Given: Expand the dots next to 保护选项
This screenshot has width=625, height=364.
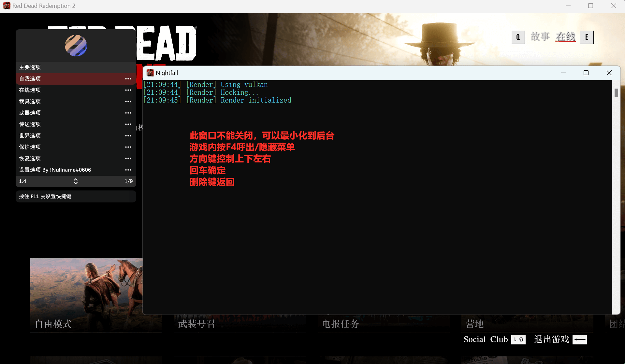Looking at the screenshot, I should coord(128,147).
